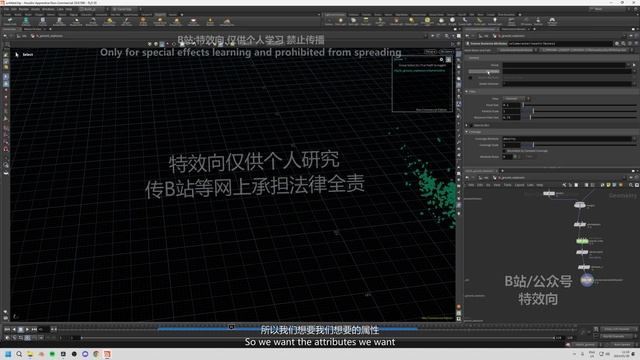This screenshot has width=640, height=360.
Task: Toggle the checkbox below Attributes field
Action: 470,78
